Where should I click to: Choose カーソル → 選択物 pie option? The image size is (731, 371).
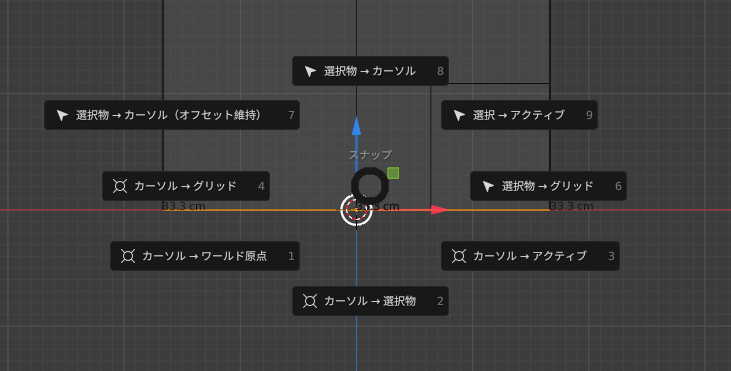click(370, 301)
